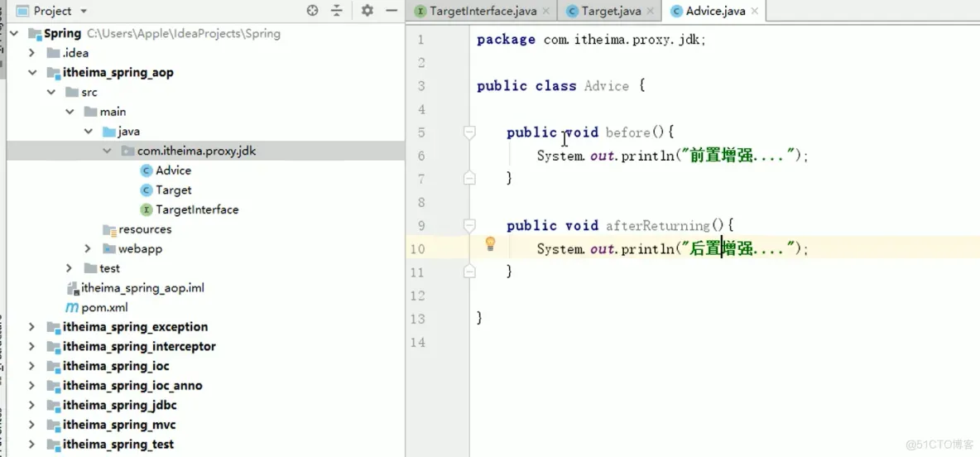Select the Advice class in tree
Screen dimensions: 980x457
point(173,171)
